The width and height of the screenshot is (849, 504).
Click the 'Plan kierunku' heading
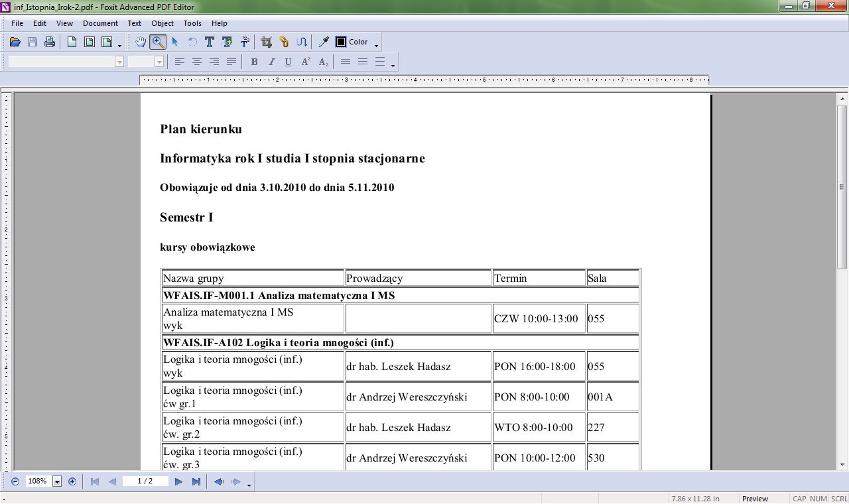click(x=201, y=129)
